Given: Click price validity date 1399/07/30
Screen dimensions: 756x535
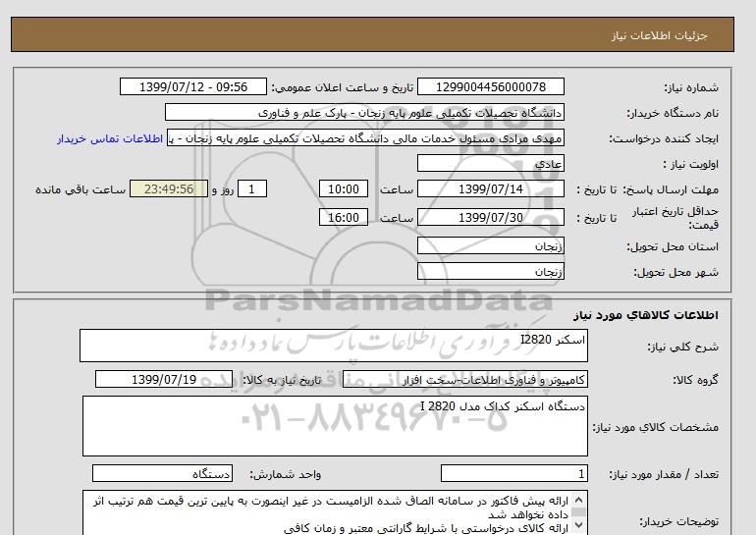Looking at the screenshot, I should (490, 217).
